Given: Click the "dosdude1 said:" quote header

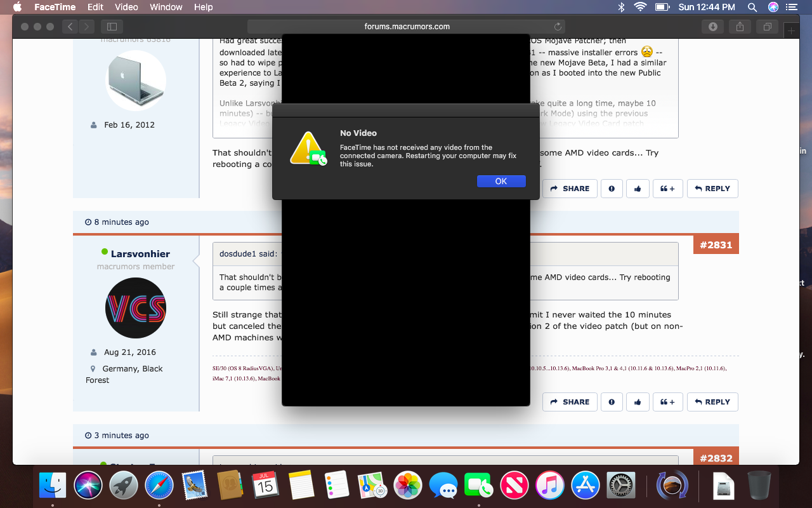Looking at the screenshot, I should click(248, 254).
